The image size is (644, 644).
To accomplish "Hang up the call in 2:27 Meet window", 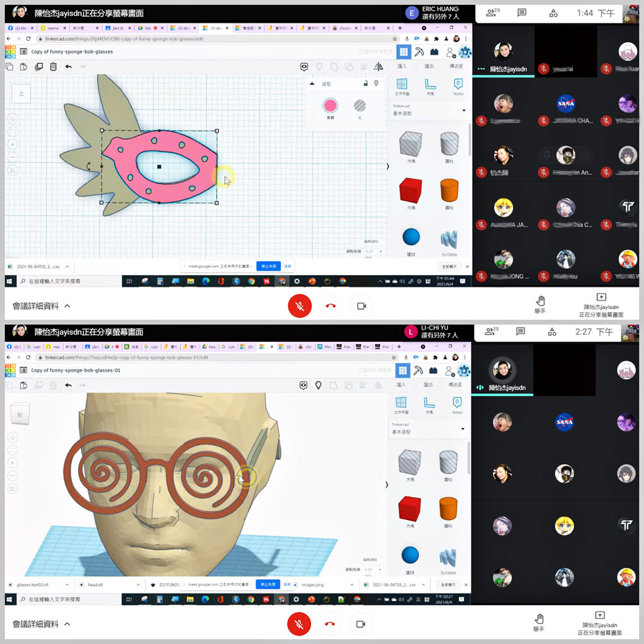I will click(x=330, y=625).
